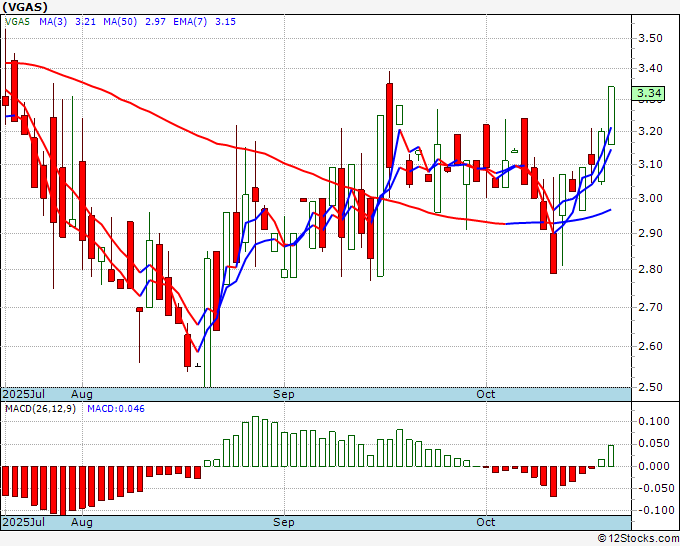
Task: Click the MACD(26,12,9) indicator label
Action: pos(40,409)
